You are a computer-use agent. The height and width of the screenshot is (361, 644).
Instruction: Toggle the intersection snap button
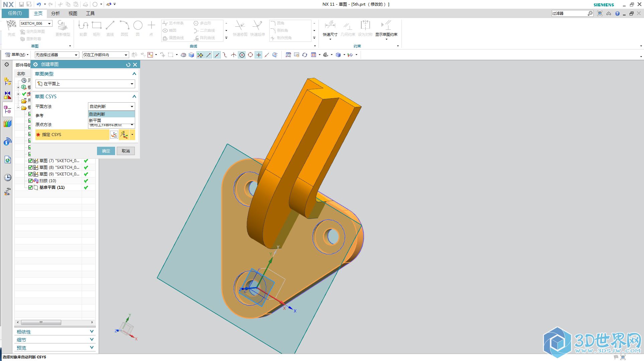coord(234,55)
